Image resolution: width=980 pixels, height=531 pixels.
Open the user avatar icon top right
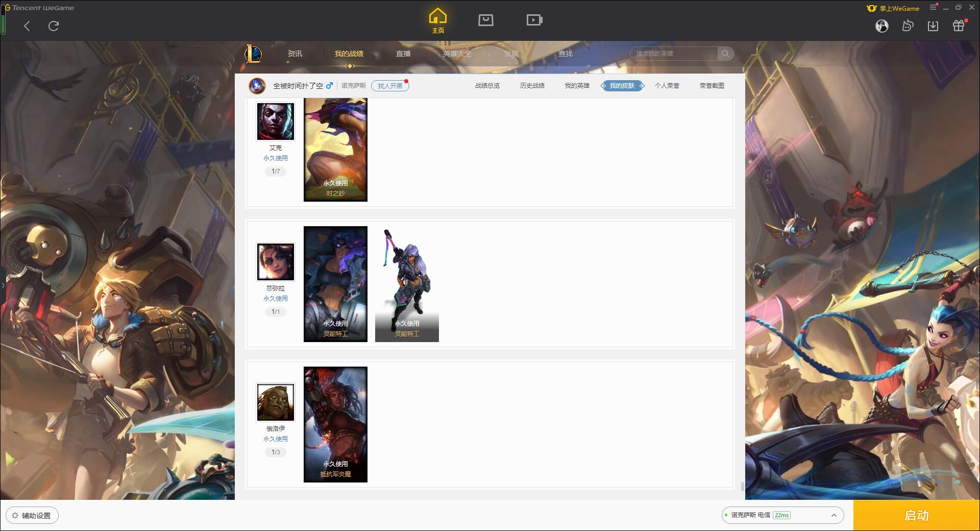tap(882, 26)
